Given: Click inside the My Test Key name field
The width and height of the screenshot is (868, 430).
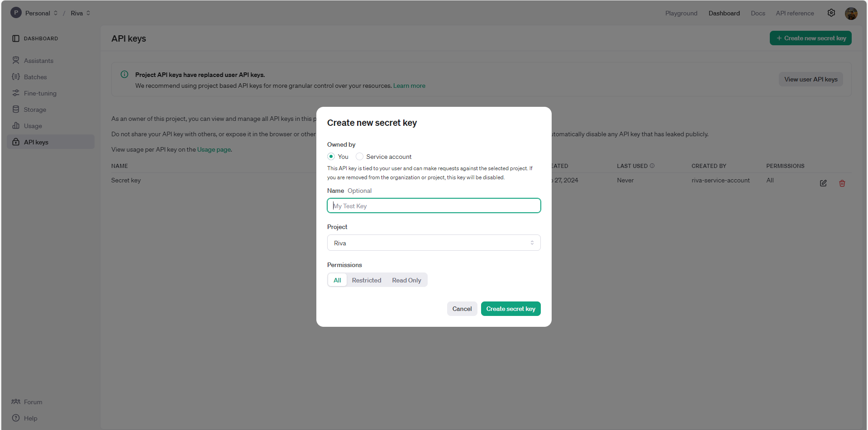Looking at the screenshot, I should 433,205.
